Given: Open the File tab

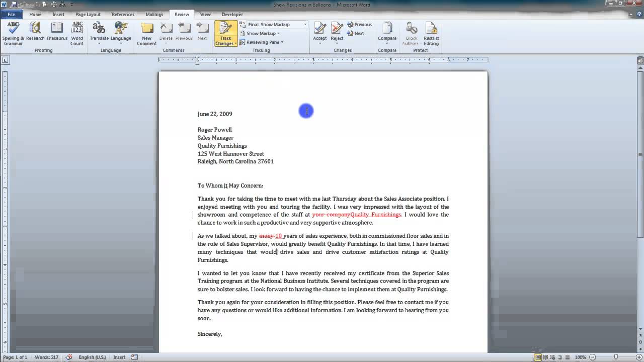Looking at the screenshot, I should tap(11, 15).
